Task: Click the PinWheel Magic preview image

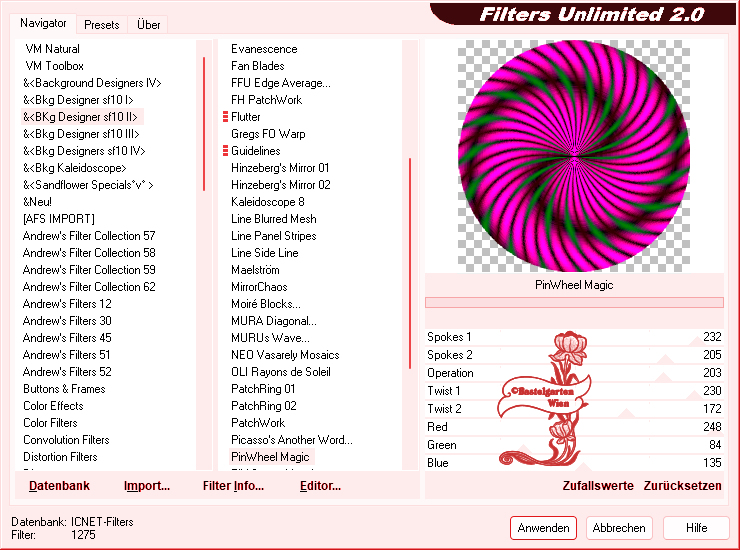Action: click(574, 156)
